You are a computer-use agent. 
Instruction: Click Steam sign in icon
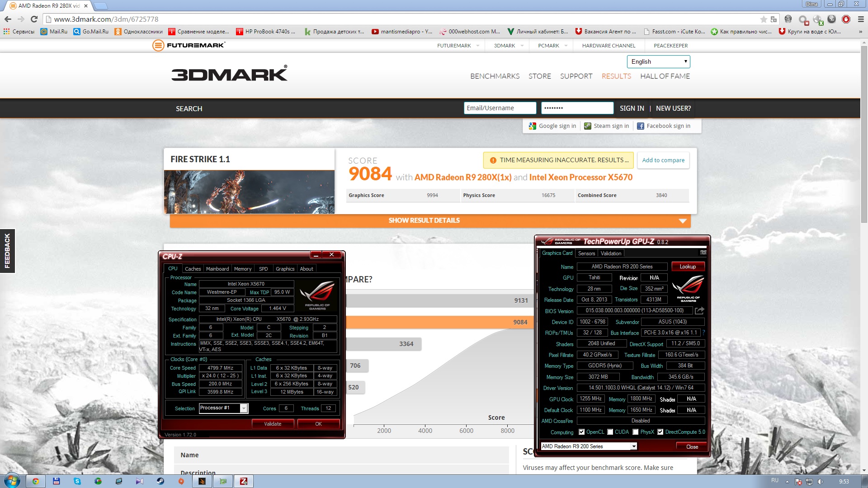pos(587,126)
